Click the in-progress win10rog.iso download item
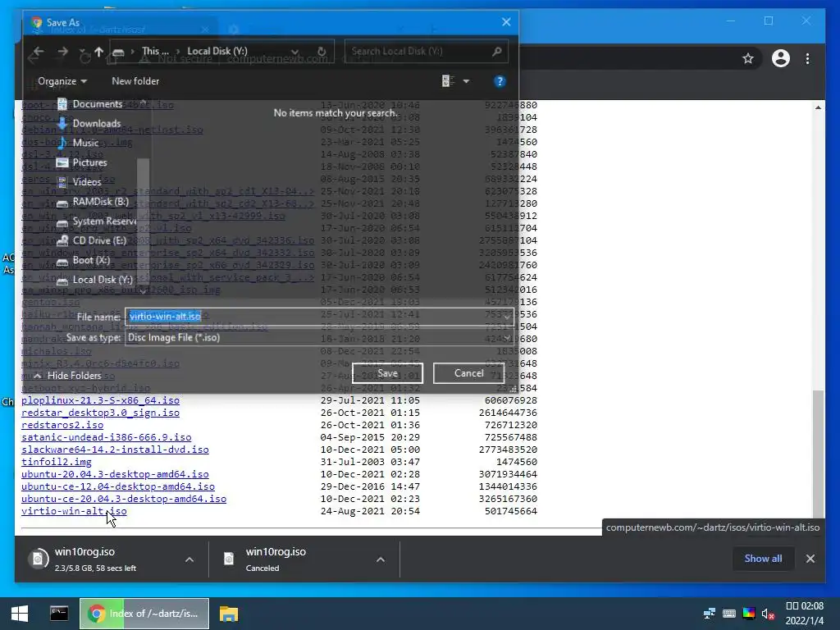The height and width of the screenshot is (630, 840). pos(112,559)
